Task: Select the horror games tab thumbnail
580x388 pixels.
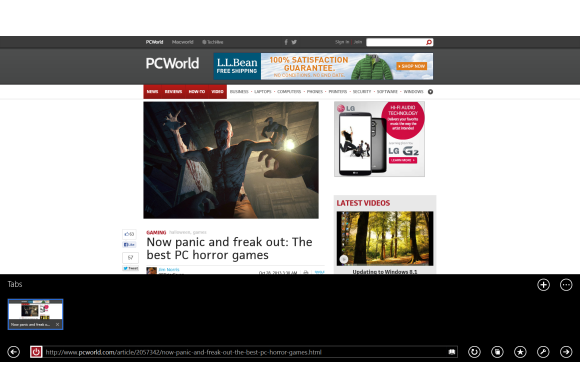Action: coord(36,314)
